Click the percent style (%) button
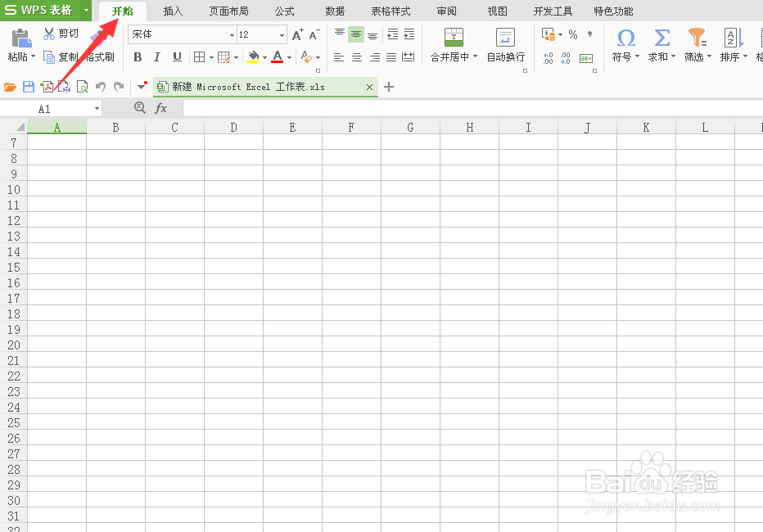Image resolution: width=763 pixels, height=532 pixels. (573, 36)
